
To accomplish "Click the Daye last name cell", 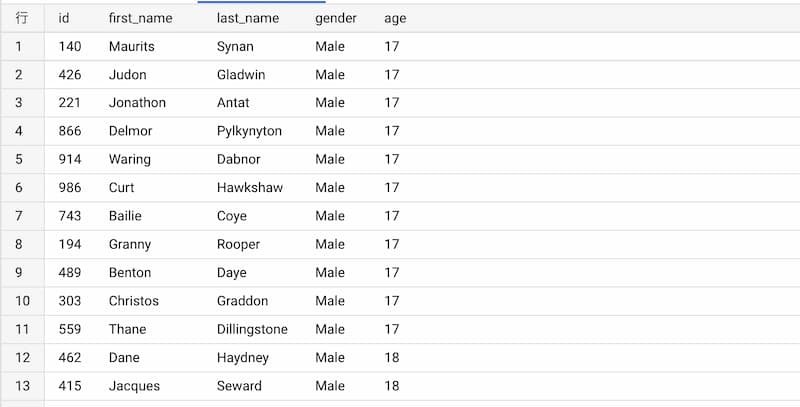I will [232, 272].
